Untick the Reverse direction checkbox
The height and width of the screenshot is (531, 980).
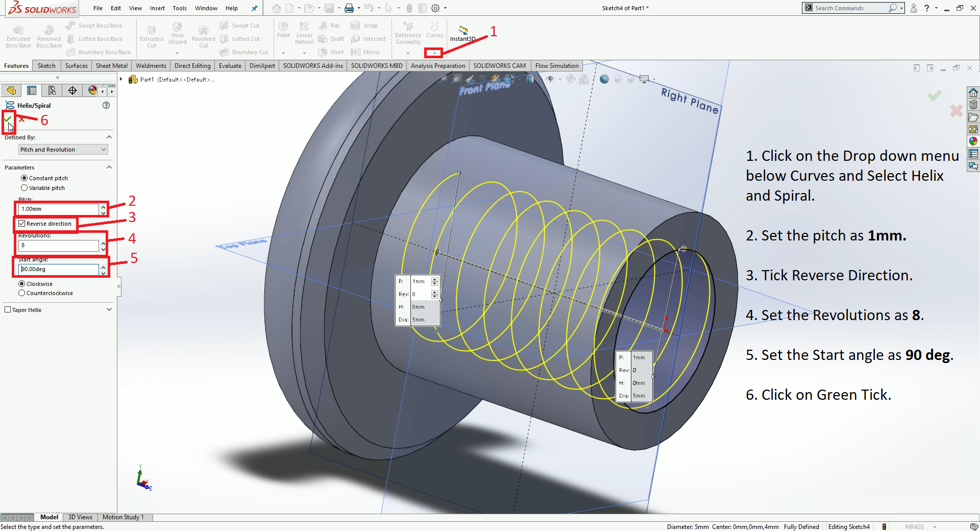pos(22,224)
